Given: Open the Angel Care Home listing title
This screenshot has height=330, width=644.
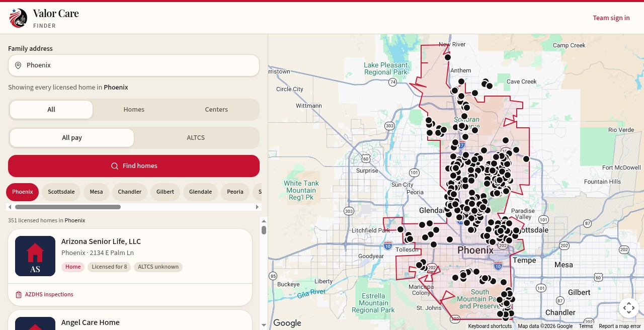Looking at the screenshot, I should click(x=91, y=322).
